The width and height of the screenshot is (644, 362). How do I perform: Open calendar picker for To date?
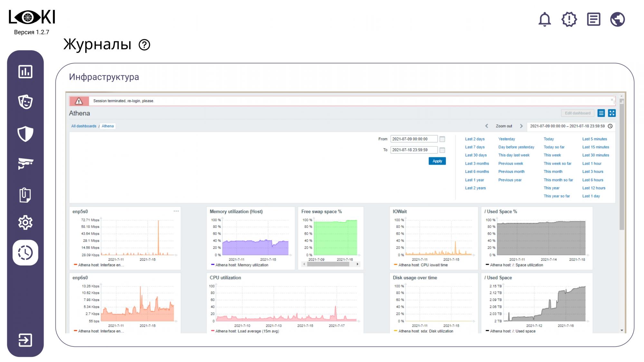(x=442, y=150)
